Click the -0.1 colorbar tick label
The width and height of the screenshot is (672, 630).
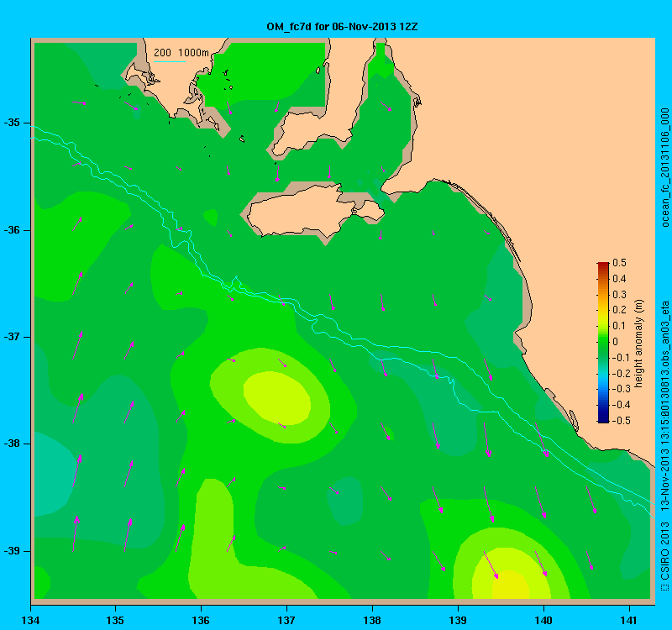click(620, 358)
